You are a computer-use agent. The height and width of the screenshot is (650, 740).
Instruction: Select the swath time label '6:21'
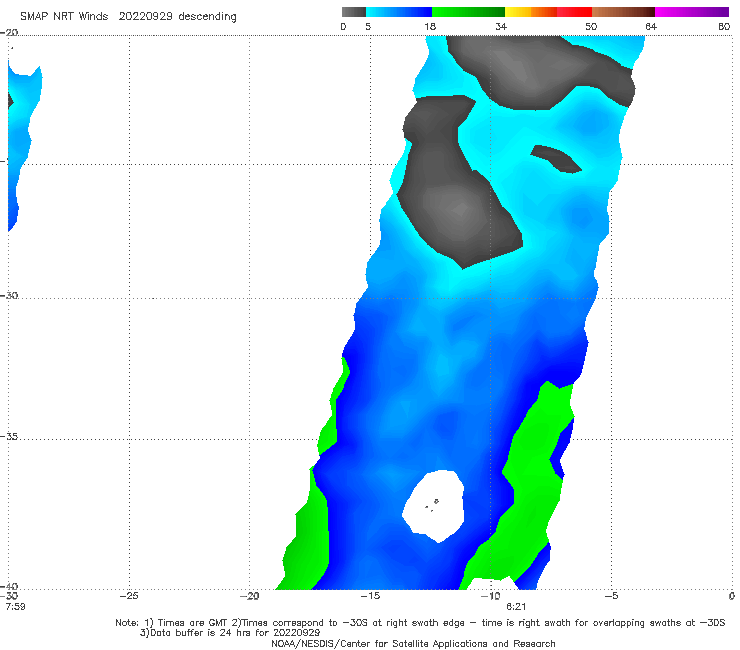tap(516, 607)
